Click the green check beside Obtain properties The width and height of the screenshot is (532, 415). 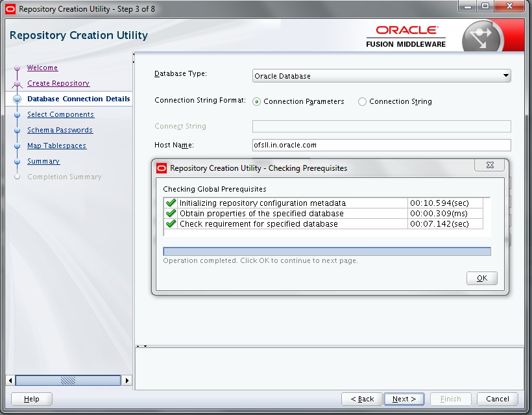[x=171, y=213]
